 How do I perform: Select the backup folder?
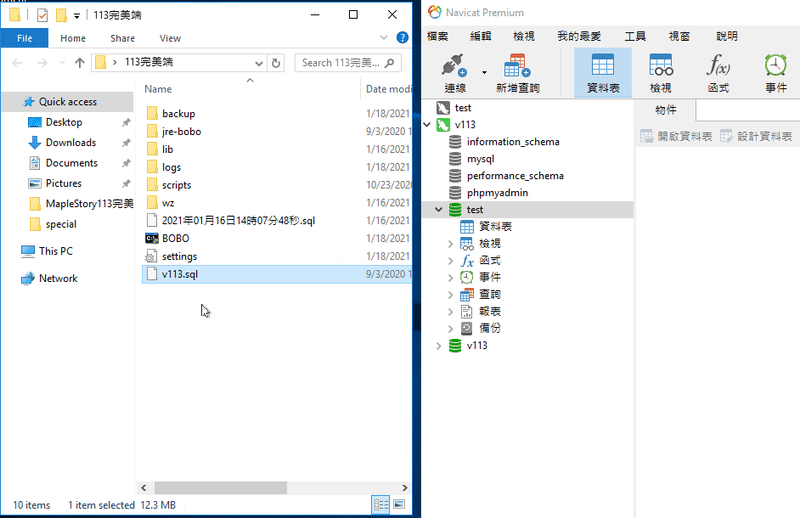pos(178,114)
